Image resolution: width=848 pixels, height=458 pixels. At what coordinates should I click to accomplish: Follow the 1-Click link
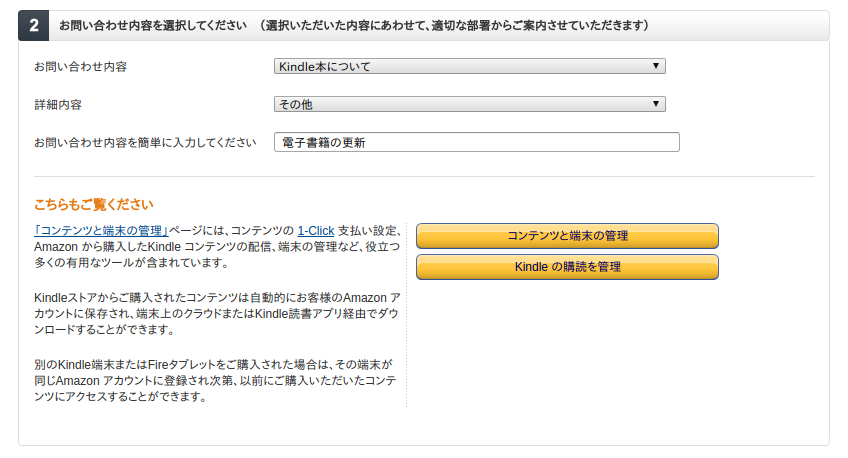click(315, 230)
